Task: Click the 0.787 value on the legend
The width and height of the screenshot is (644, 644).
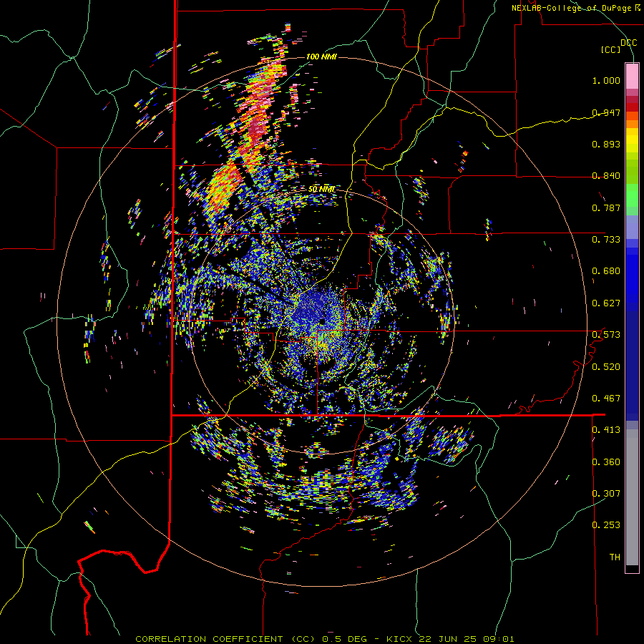Action: tap(606, 208)
